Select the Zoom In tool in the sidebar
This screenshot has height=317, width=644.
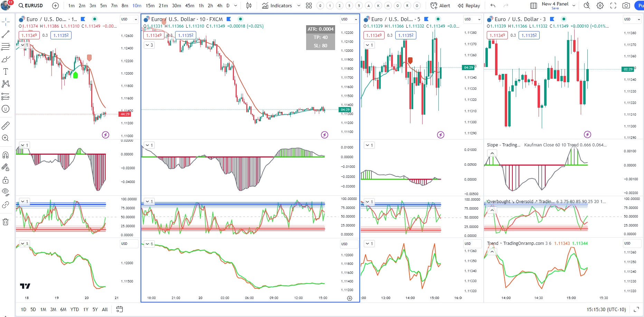[6, 138]
